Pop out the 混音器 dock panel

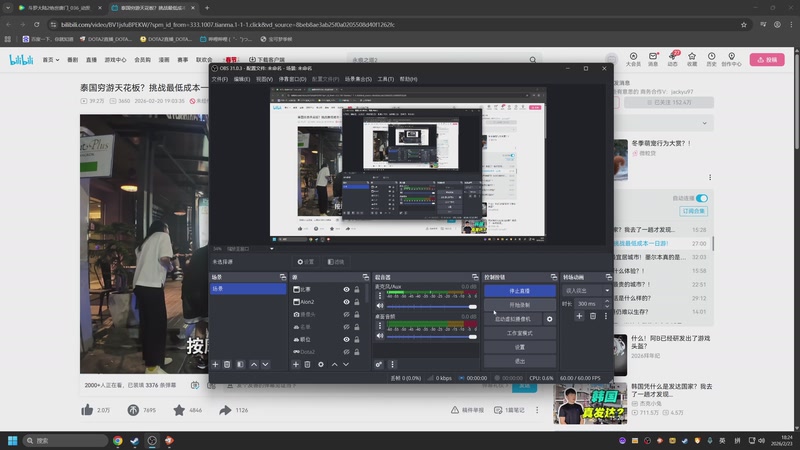click(475, 277)
